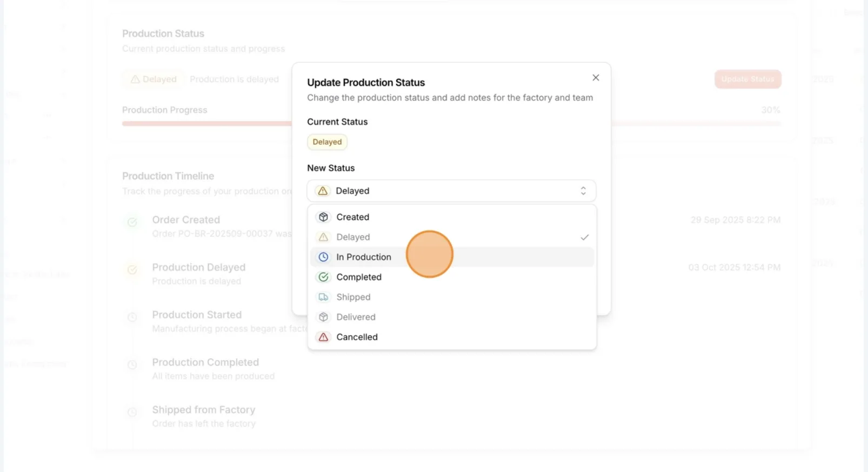Viewport: 868px width, 472px height.
Task: Select Delivered status option
Action: click(452, 317)
